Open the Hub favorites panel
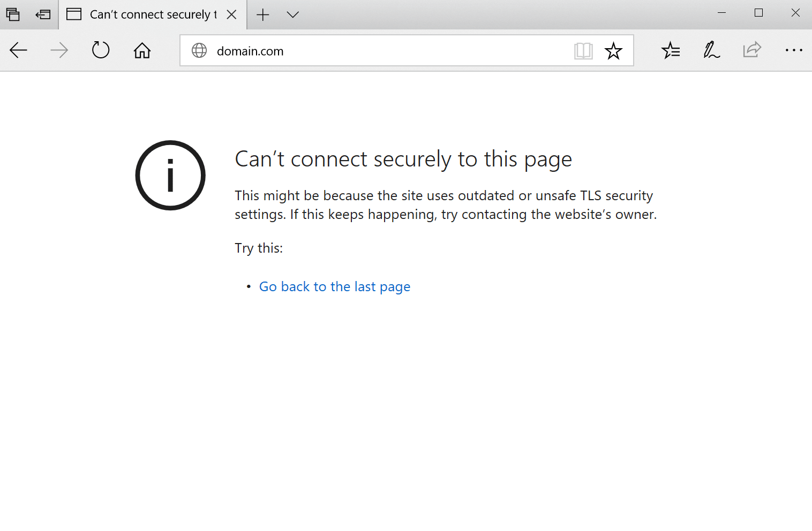 point(670,50)
